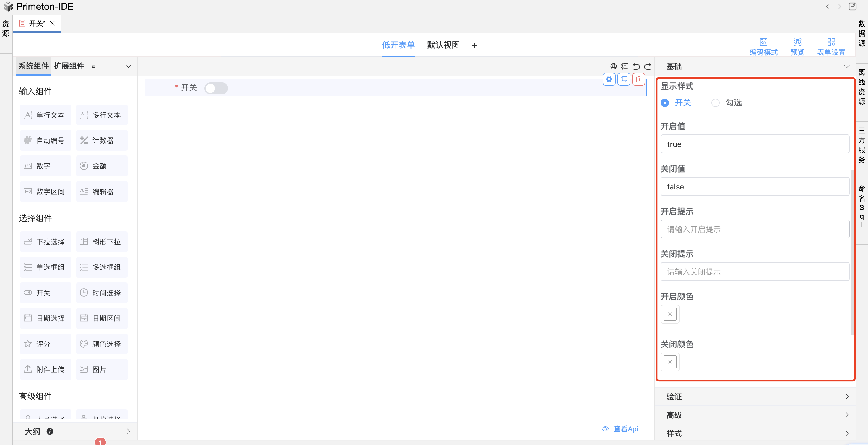
Task: Select the 勾选 display style radio
Action: click(715, 103)
